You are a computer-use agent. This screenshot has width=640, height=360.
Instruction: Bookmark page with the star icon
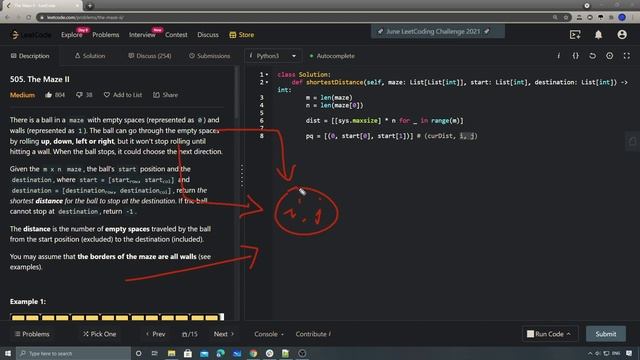(566, 18)
